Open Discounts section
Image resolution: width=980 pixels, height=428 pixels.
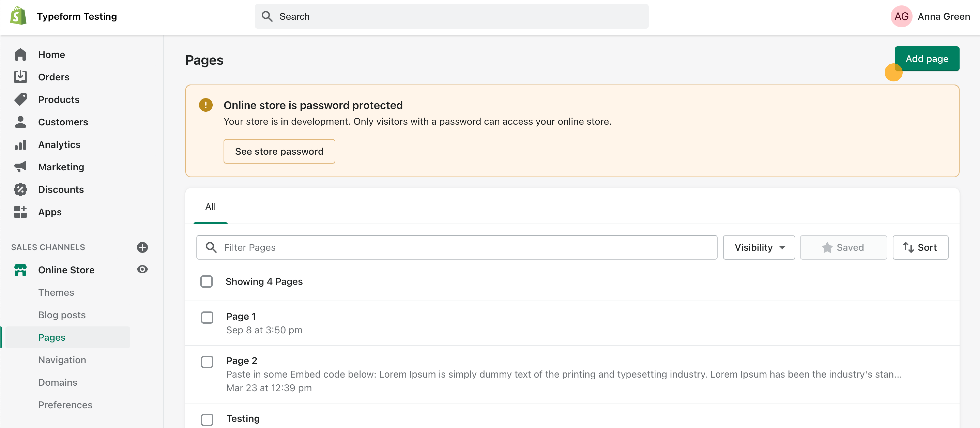click(61, 189)
